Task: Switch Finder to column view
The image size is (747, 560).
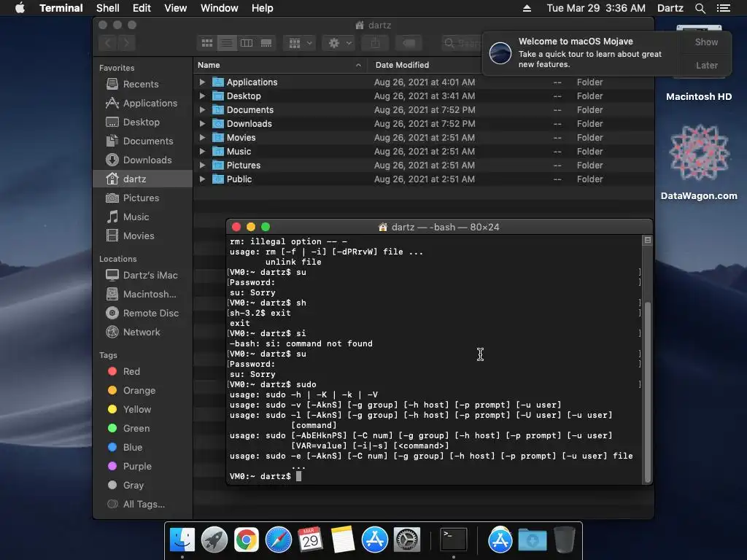Action: tap(247, 43)
